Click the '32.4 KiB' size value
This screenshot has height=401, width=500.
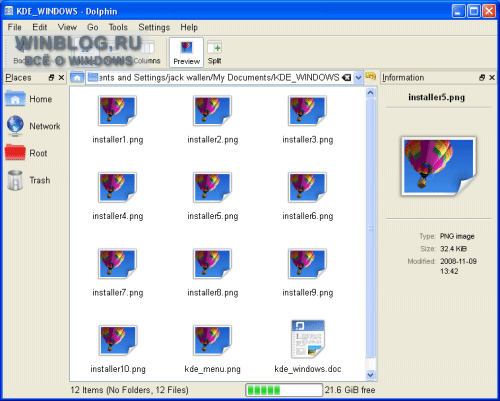pos(453,249)
